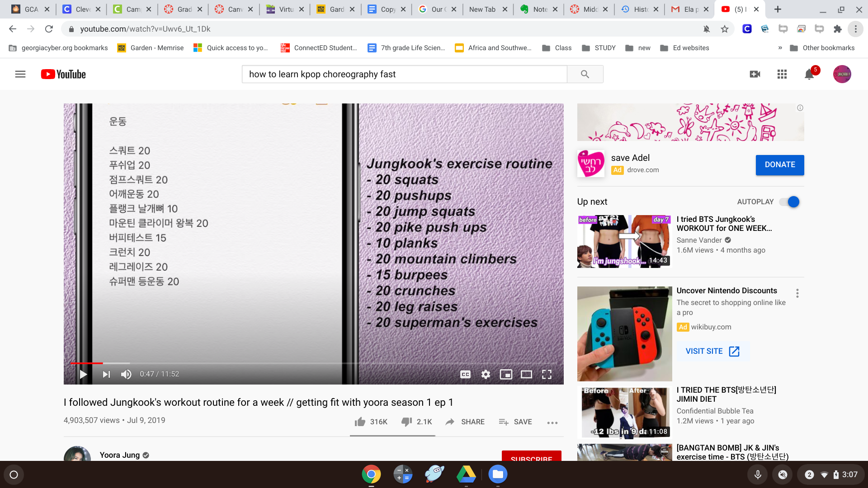Open system tray clock showing 3:07
The height and width of the screenshot is (488, 868).
click(x=850, y=474)
